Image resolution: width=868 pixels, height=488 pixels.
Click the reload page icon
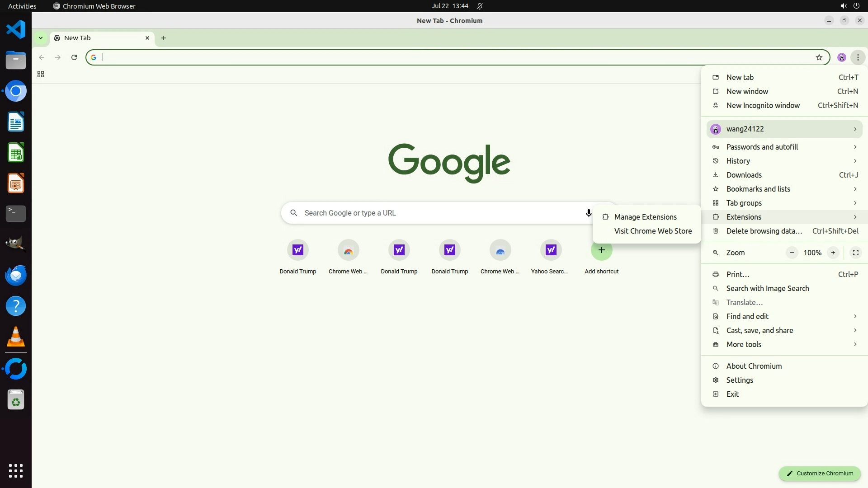pyautogui.click(x=74, y=57)
